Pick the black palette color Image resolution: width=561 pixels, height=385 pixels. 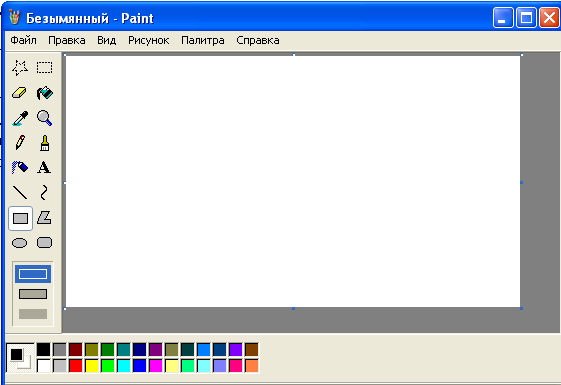pyautogui.click(x=44, y=350)
